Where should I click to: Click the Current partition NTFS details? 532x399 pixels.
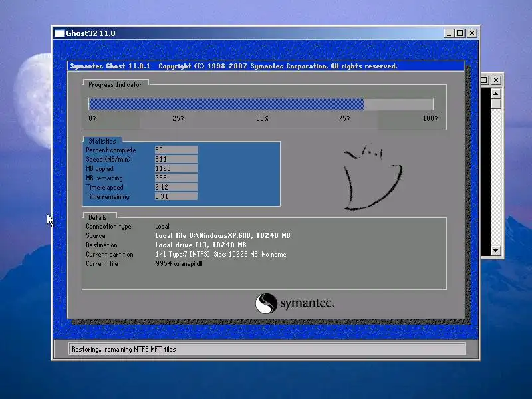coord(221,255)
